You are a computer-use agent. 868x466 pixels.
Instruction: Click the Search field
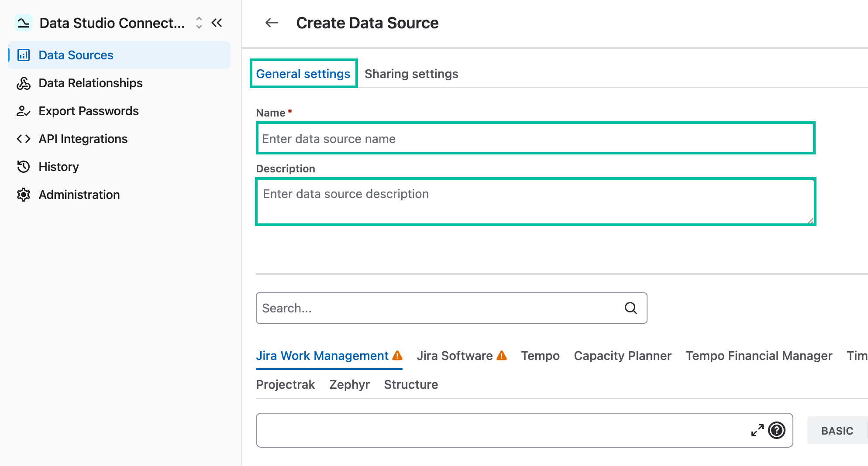(x=451, y=308)
